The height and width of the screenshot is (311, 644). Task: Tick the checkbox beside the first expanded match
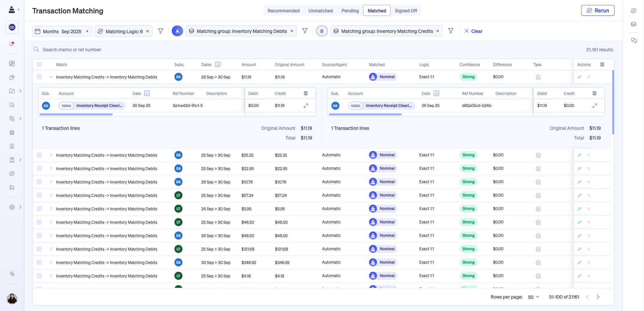(x=39, y=77)
